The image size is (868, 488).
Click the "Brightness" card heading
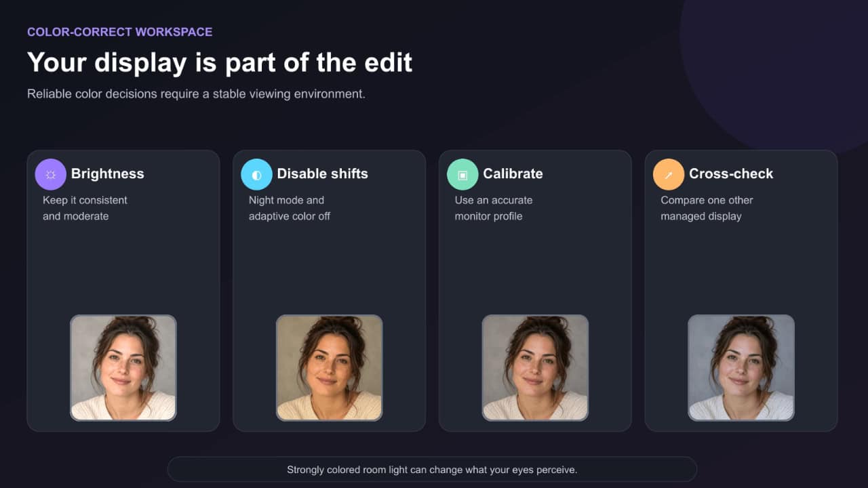pos(108,174)
